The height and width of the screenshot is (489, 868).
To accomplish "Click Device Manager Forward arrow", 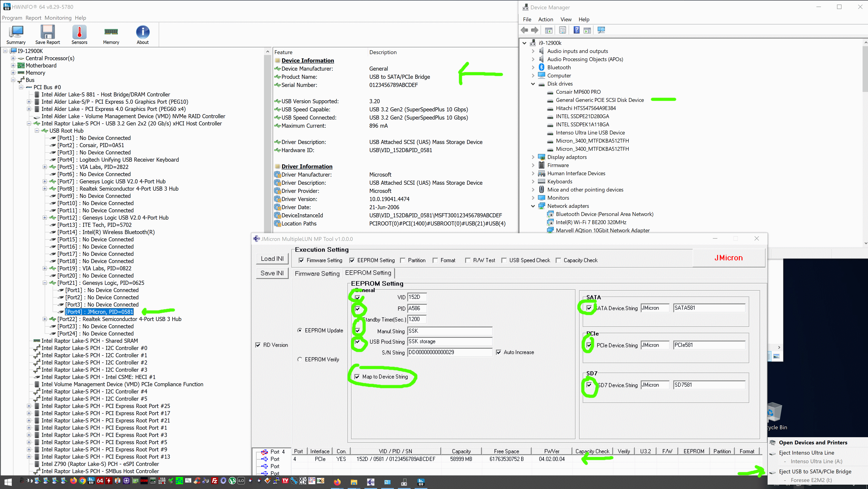I will [535, 30].
